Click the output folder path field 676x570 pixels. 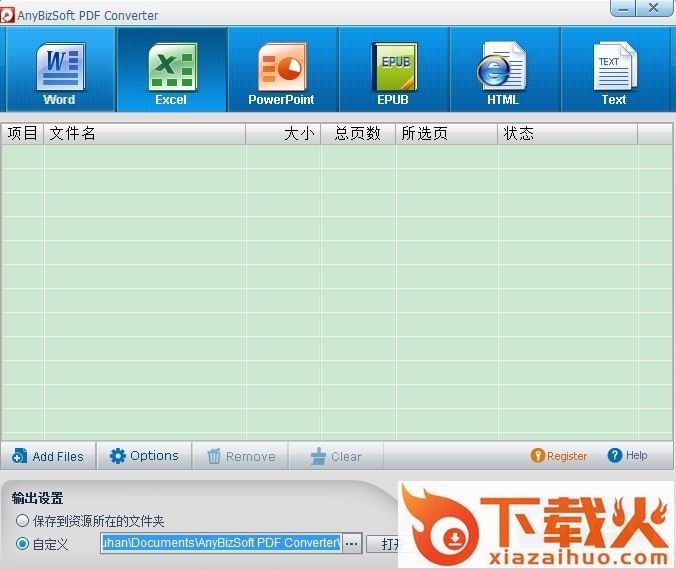coord(221,543)
